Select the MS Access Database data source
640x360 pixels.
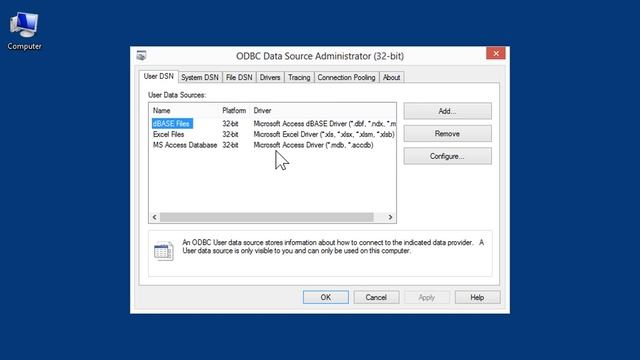coord(185,145)
